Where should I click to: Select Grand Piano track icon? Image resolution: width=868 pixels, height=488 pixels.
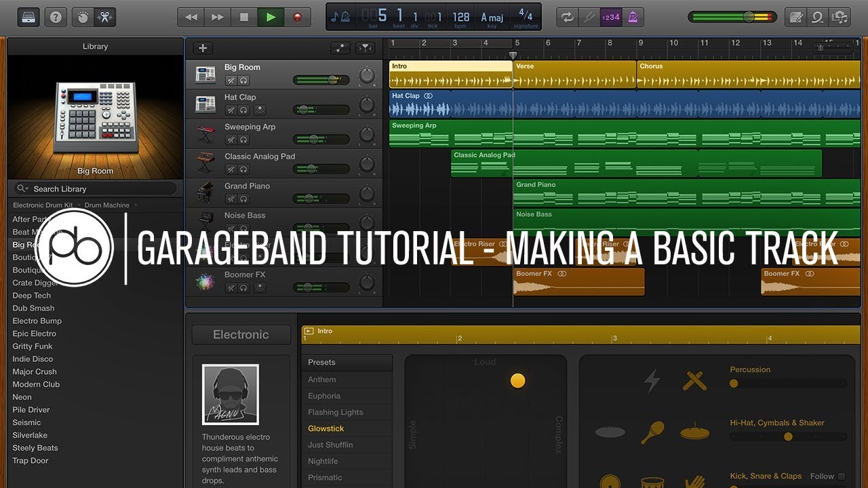point(205,192)
